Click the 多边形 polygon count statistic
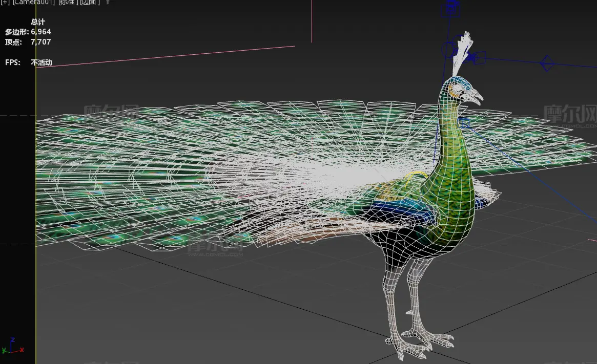 28,32
